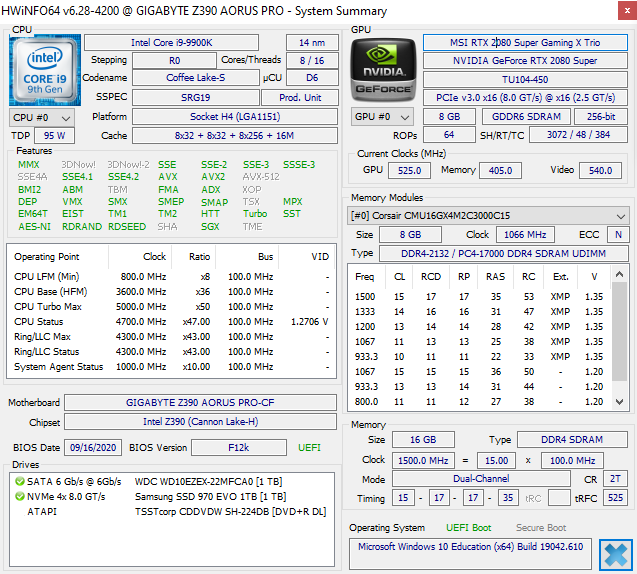637x574 pixels.
Task: Click the CPU Turbo Max row
Action: (171, 307)
